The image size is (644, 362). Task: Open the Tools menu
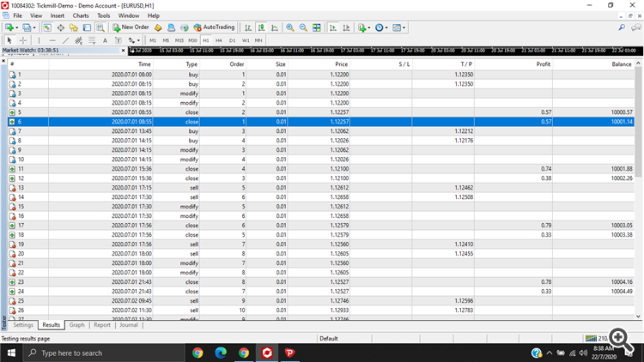(x=104, y=15)
